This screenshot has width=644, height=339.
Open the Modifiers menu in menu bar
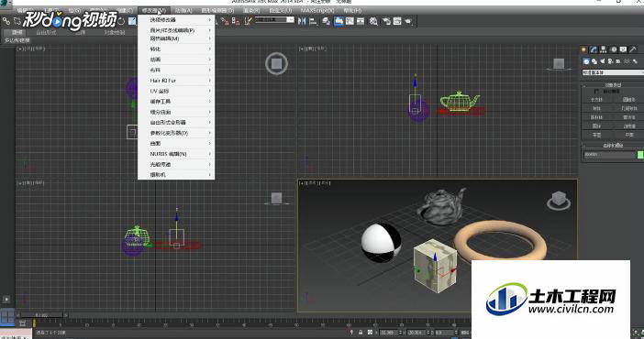pyautogui.click(x=154, y=10)
